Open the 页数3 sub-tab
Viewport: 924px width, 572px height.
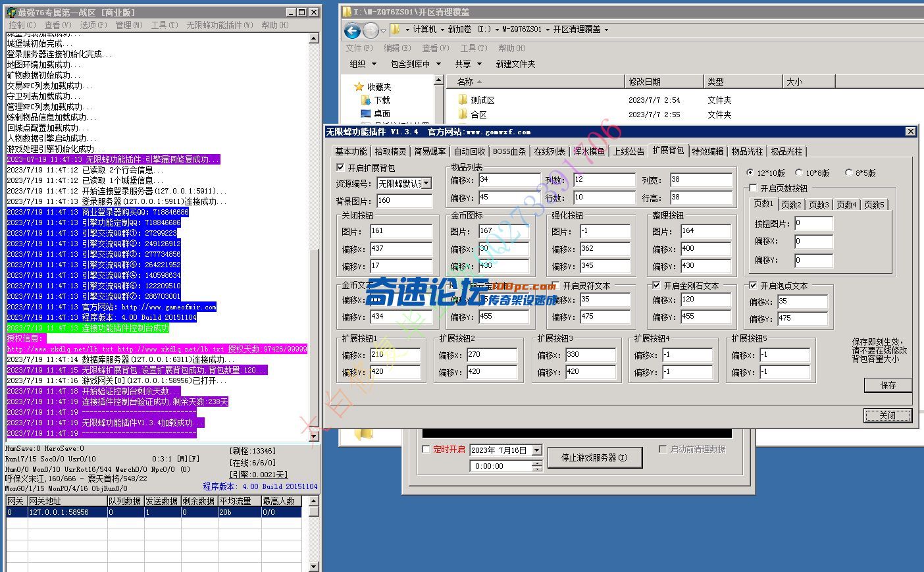coord(819,205)
